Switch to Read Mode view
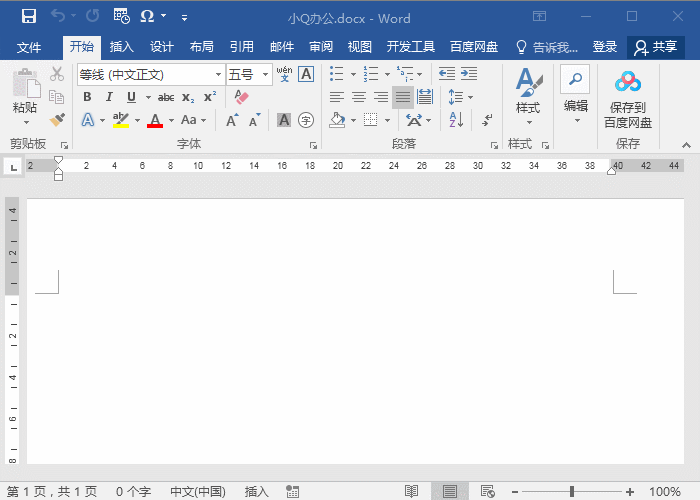 point(411,492)
